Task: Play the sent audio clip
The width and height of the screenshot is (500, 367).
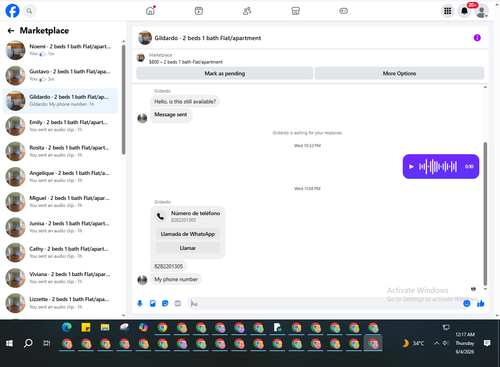Action: [411, 166]
